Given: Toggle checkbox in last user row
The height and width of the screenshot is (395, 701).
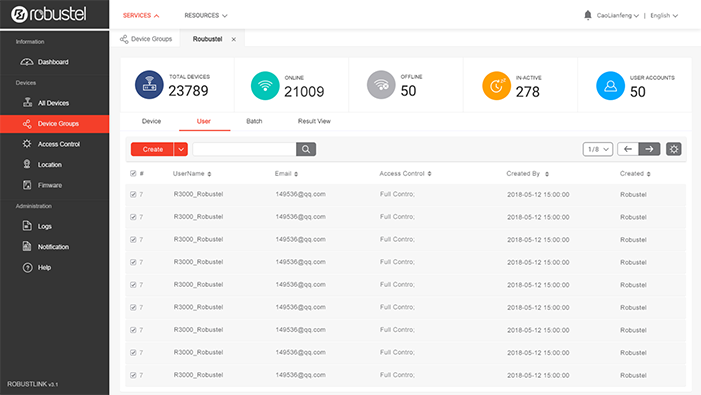Looking at the screenshot, I should point(133,375).
